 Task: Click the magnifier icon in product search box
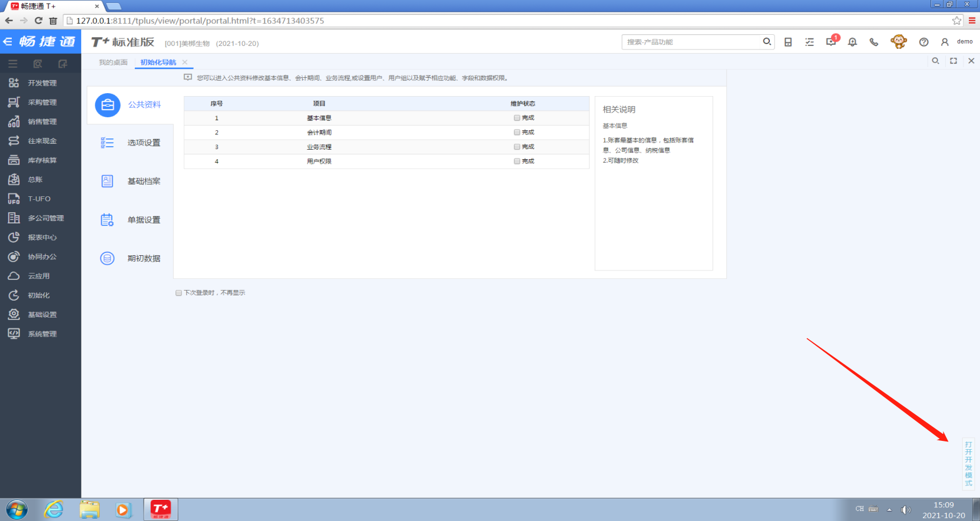point(767,42)
